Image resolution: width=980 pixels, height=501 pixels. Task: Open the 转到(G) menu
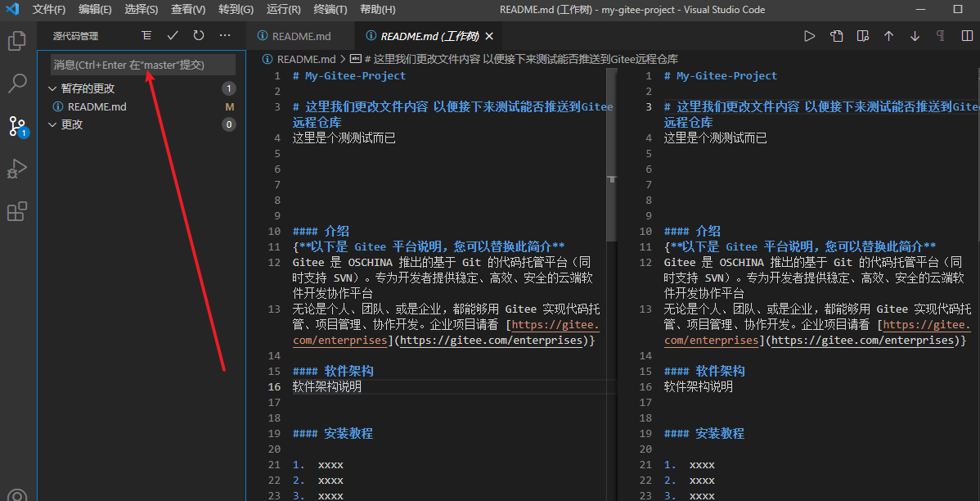point(236,9)
